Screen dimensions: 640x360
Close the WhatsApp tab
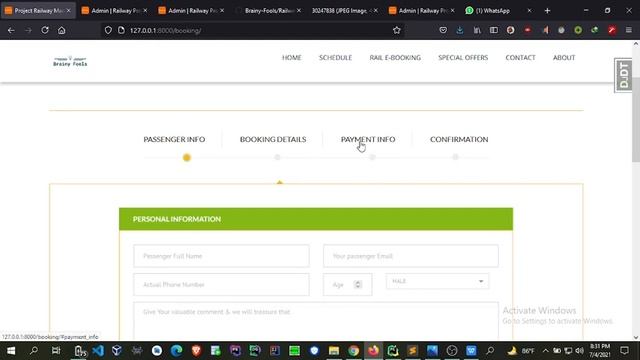pyautogui.click(x=529, y=11)
